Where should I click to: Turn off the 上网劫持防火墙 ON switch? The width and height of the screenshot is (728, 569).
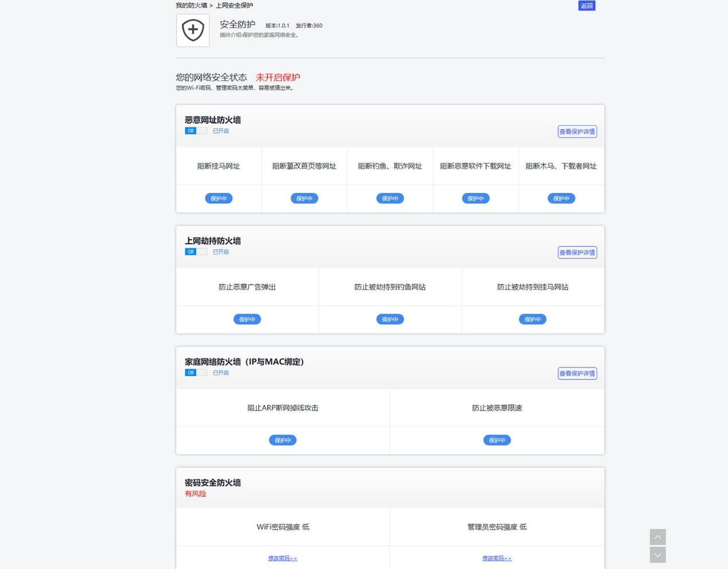[196, 251]
